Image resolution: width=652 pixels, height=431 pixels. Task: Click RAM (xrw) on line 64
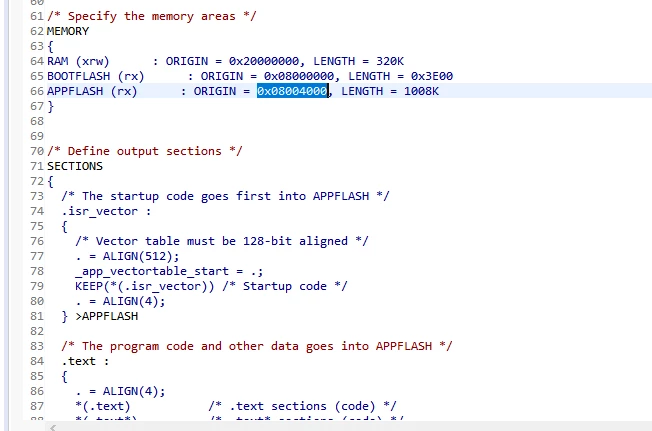(78, 61)
